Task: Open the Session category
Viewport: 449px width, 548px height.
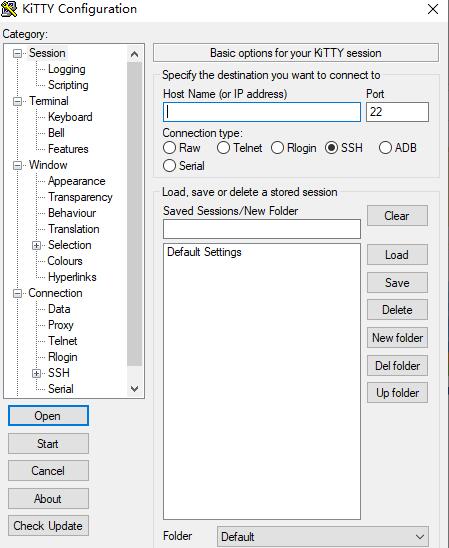Action: tap(47, 53)
